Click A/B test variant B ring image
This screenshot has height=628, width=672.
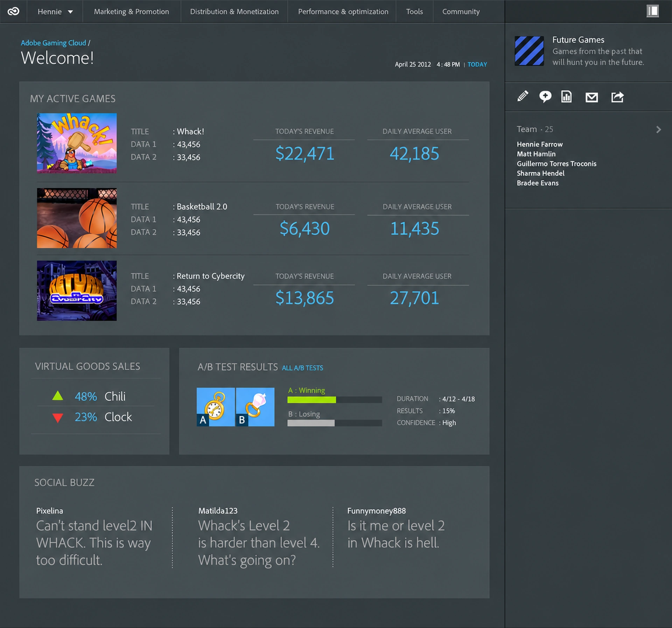click(255, 407)
